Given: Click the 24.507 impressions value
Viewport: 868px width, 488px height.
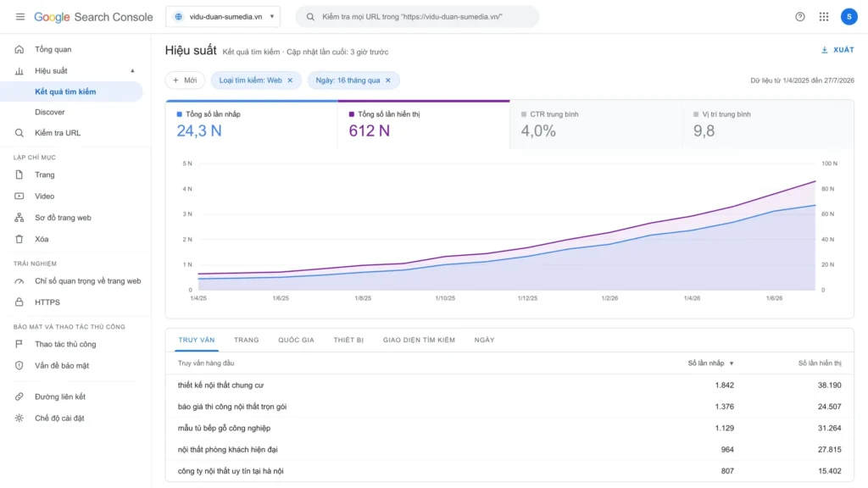Looking at the screenshot, I should pos(829,407).
